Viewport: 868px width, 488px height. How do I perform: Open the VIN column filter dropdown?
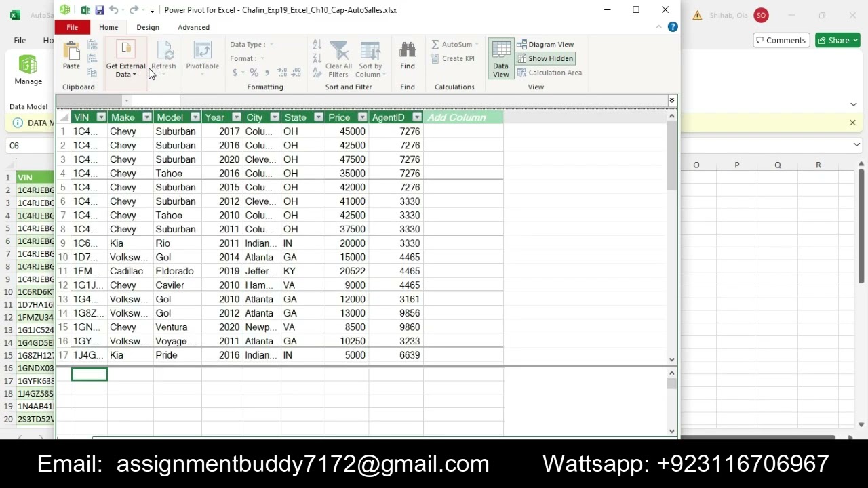101,117
